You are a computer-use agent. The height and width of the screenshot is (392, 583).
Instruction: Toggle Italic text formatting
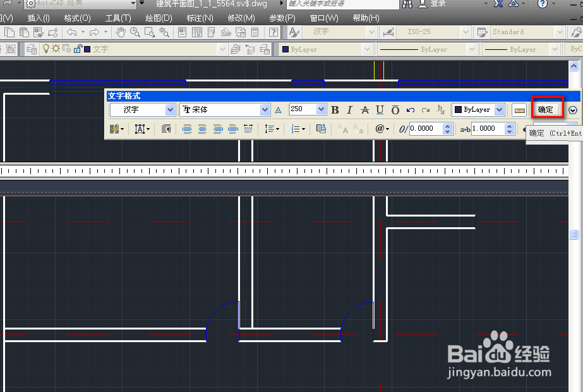(349, 110)
